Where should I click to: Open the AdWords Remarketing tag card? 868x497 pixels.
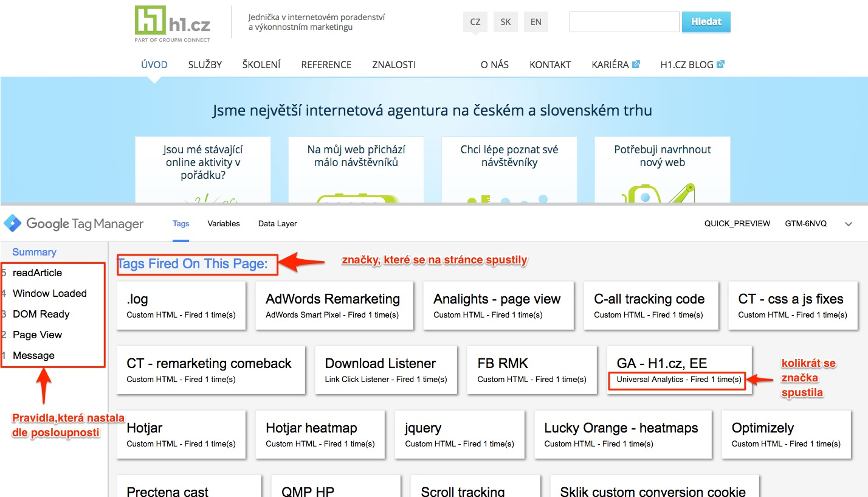[x=333, y=305]
